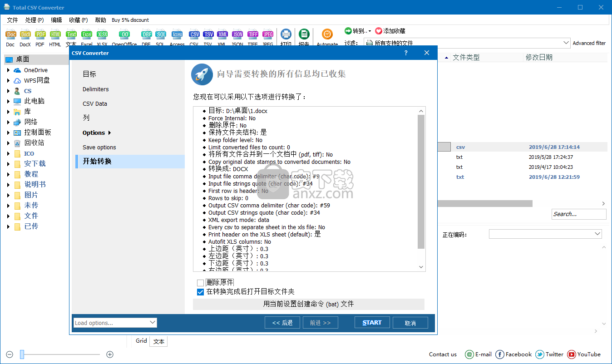Screen dimensions: 612x364
Task: Click the zoom slider handle
Action: (x=22, y=354)
